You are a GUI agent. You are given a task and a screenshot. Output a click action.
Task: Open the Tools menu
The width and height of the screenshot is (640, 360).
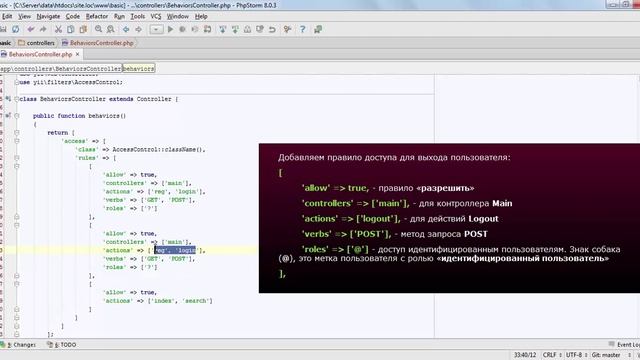point(138,16)
